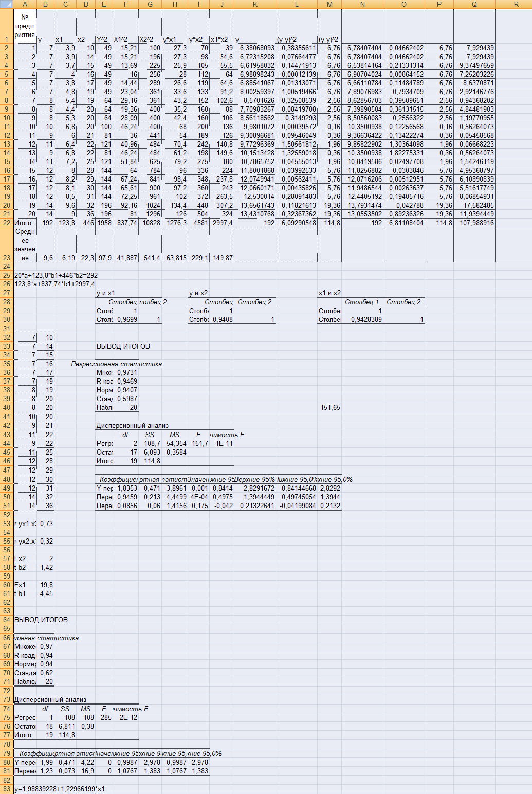532x794 pixels.
Task: Select the multiple R value 0,9731
Action: (x=125, y=372)
